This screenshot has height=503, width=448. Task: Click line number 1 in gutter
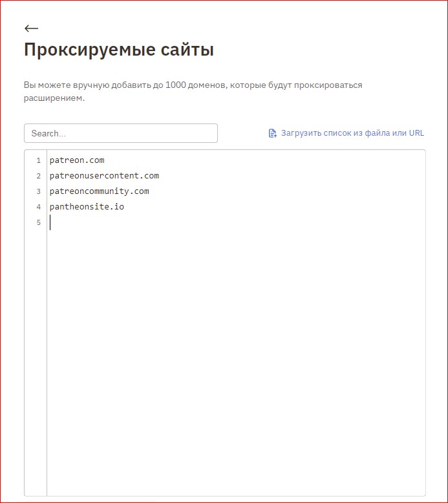[38, 160]
